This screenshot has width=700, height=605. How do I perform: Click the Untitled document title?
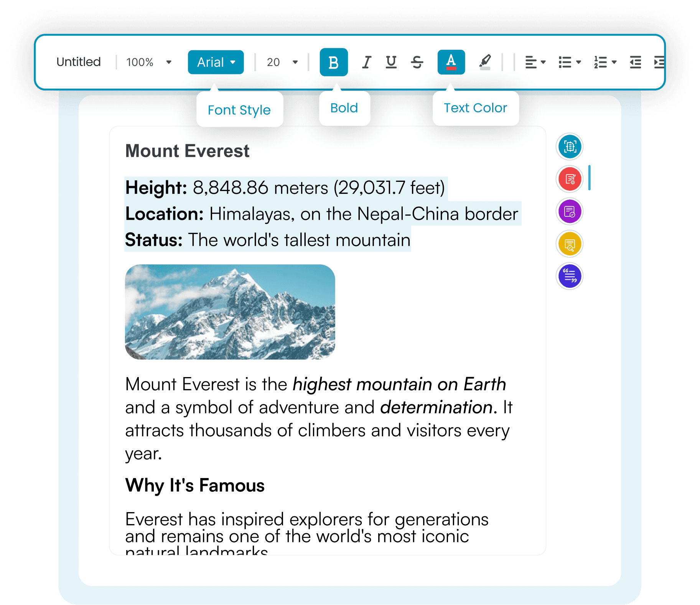pos(79,62)
